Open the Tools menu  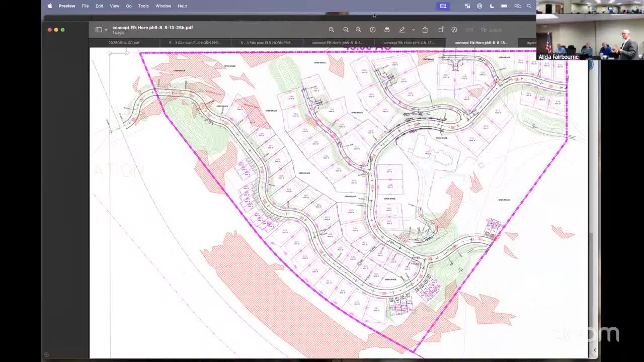[x=143, y=6]
